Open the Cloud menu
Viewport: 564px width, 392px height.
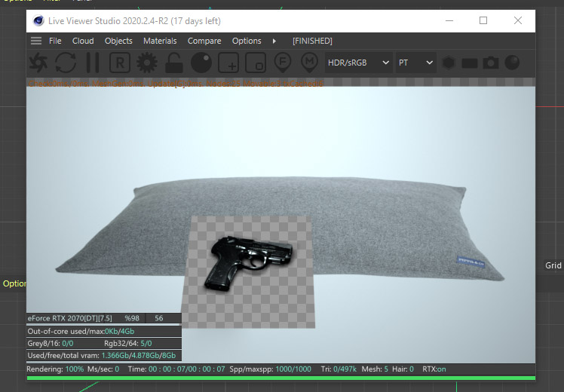(x=83, y=41)
